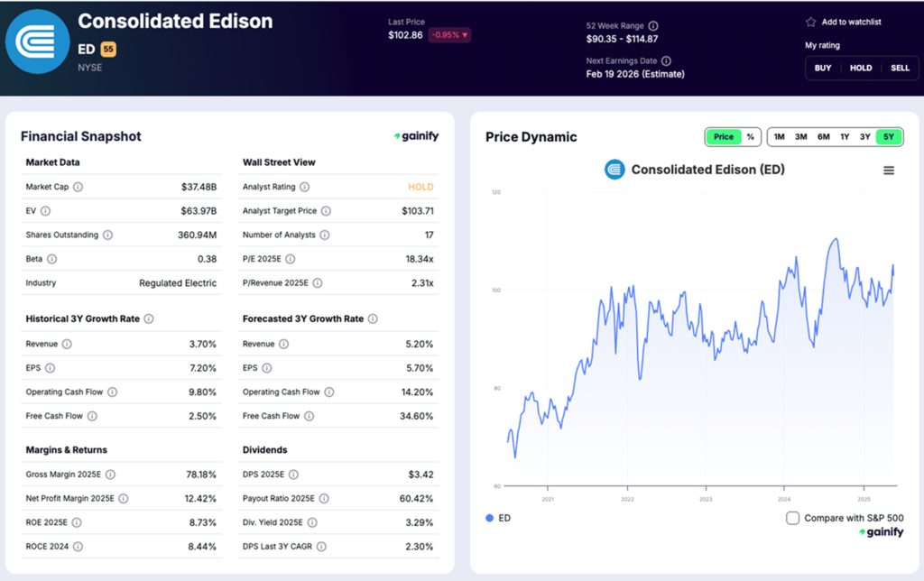Rate the stock as BUY
This screenshot has height=581, width=924.
click(822, 68)
